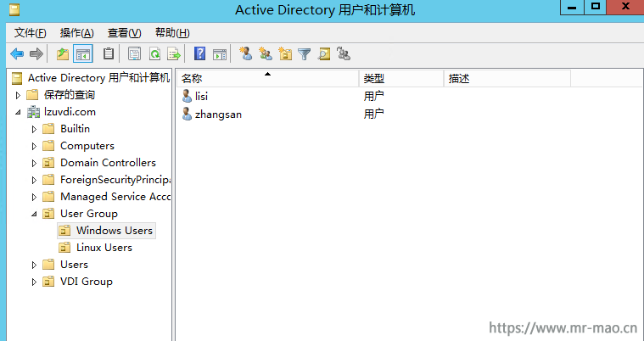Toggle the show/hide console tree icon
The width and height of the screenshot is (644, 341).
[x=83, y=53]
